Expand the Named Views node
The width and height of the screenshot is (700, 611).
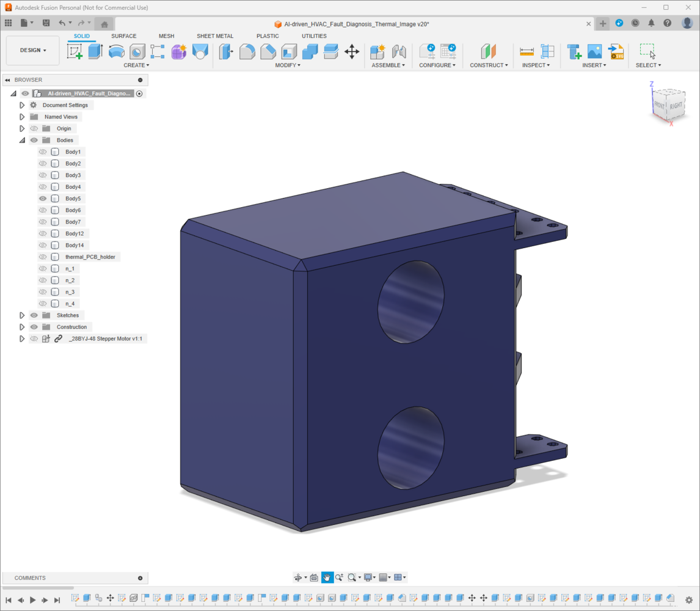pos(22,117)
